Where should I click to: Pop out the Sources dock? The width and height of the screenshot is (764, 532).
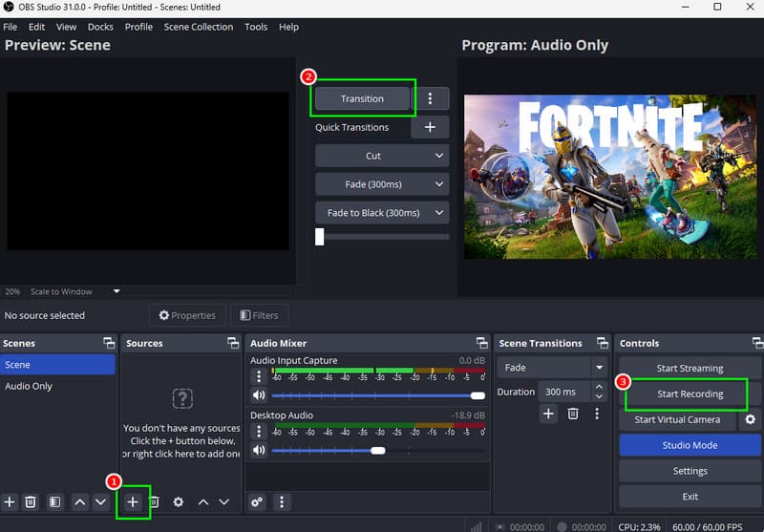(233, 343)
